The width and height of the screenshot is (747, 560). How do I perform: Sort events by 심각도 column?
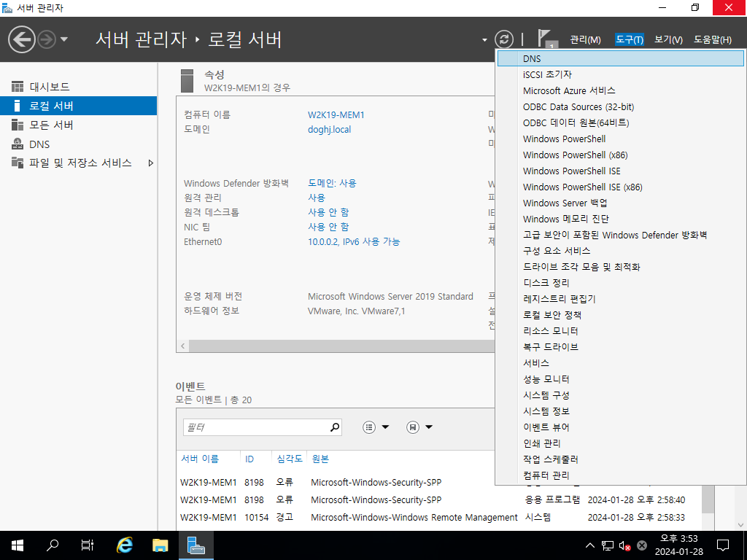click(x=289, y=459)
